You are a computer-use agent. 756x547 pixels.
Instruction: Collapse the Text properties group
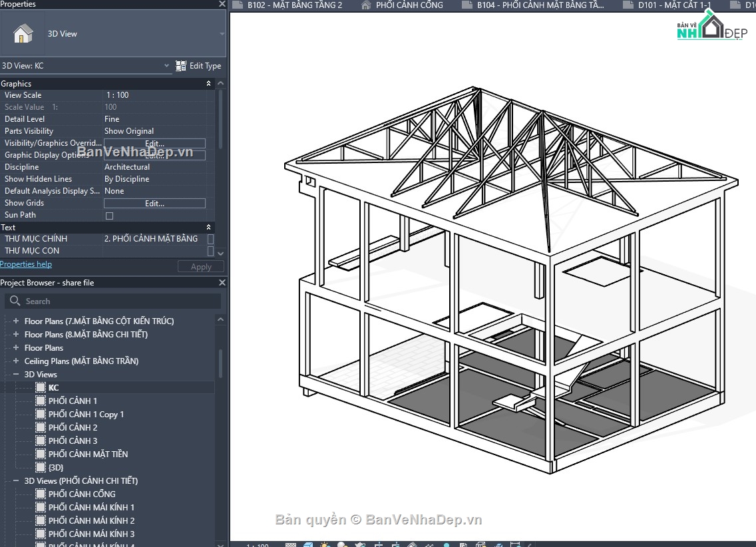[208, 227]
